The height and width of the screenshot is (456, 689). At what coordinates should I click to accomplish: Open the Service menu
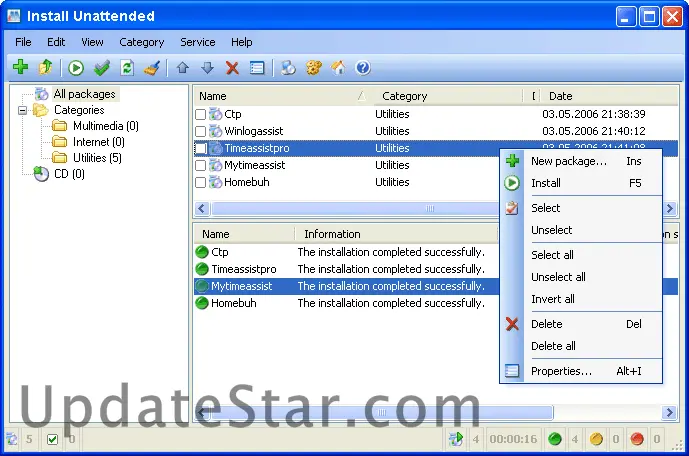coord(198,42)
